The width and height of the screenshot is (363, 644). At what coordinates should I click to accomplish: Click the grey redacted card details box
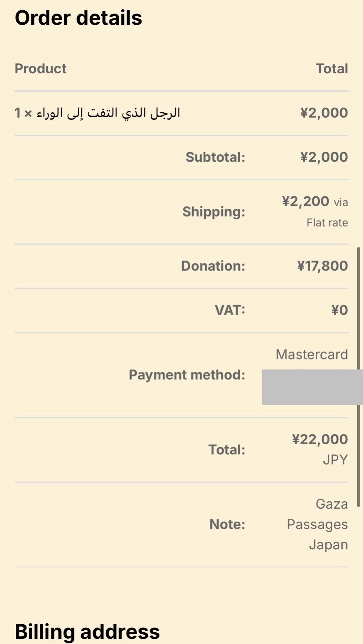point(312,387)
